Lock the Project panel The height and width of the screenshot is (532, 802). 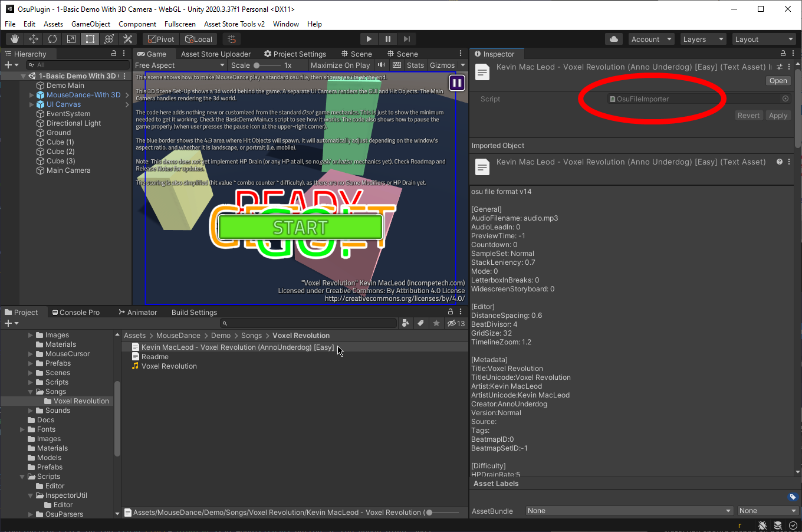tap(451, 312)
